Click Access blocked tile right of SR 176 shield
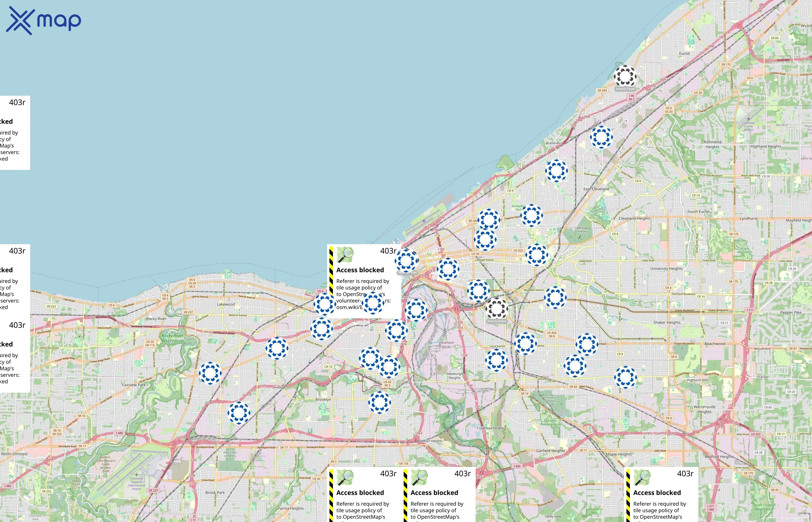The image size is (812, 522). [x=438, y=494]
